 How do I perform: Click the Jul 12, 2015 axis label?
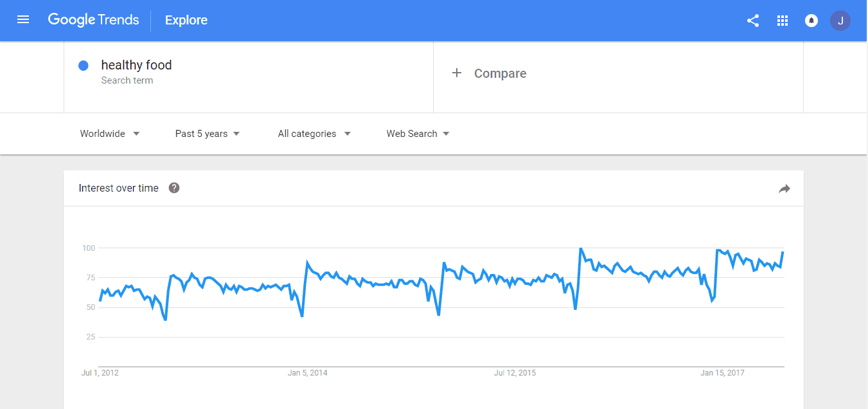(x=515, y=373)
